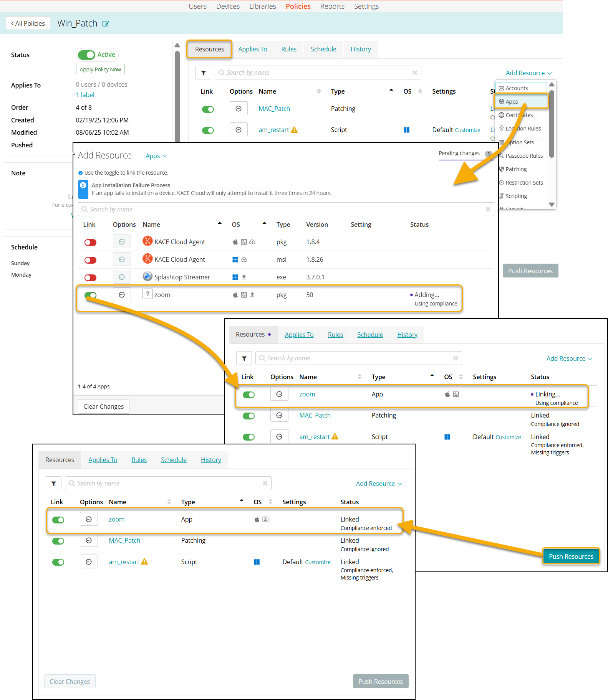Click the edit pencil next to Win_Patch

click(106, 24)
